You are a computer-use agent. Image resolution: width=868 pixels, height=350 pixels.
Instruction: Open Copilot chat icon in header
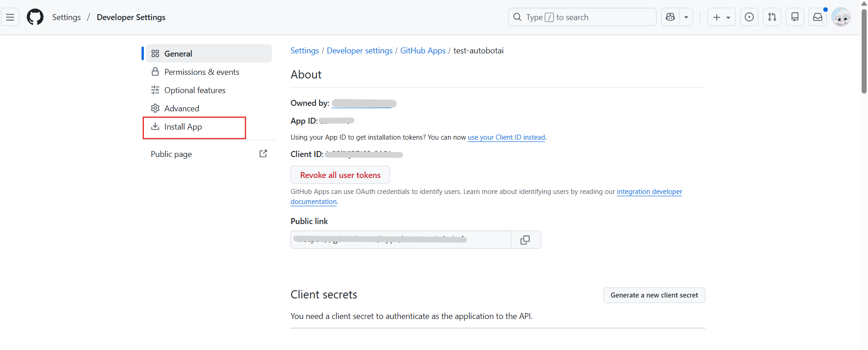coord(670,17)
